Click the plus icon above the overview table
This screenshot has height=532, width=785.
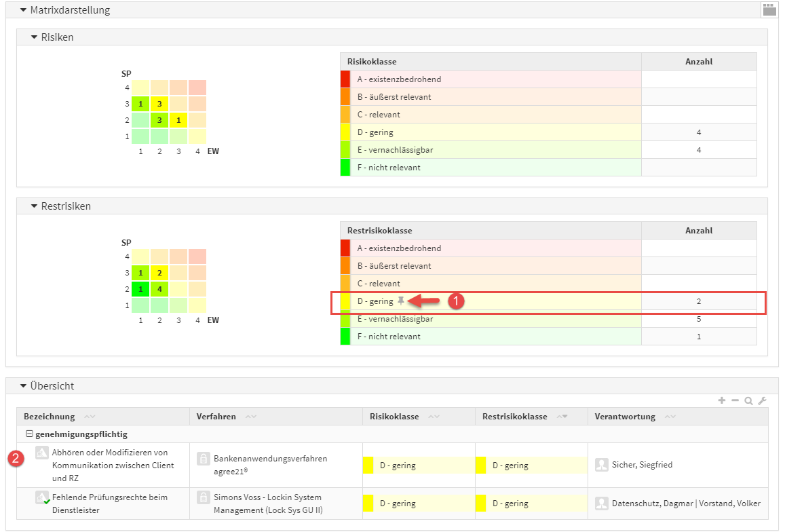722,400
